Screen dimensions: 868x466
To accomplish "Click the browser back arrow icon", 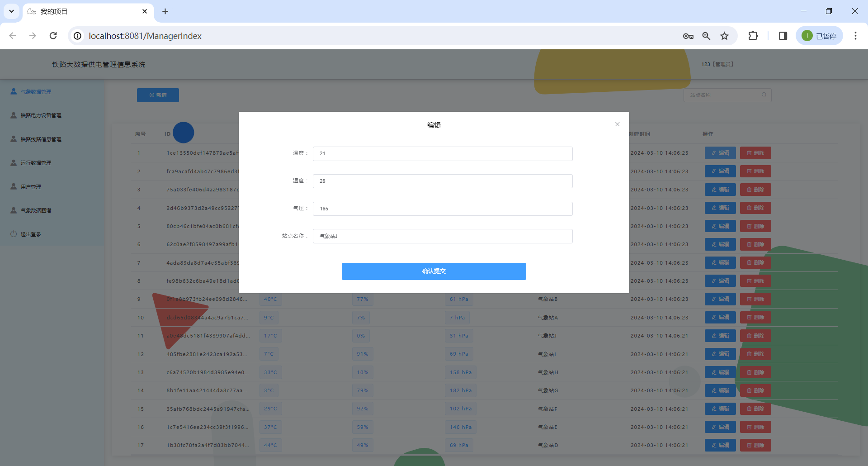I will [x=13, y=36].
